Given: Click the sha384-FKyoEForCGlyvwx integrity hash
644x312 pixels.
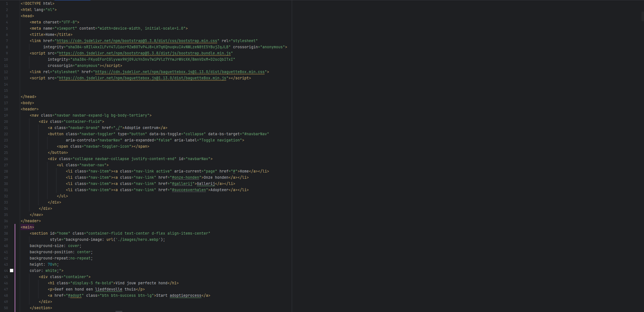Looking at the screenshot, I should coord(153,60).
